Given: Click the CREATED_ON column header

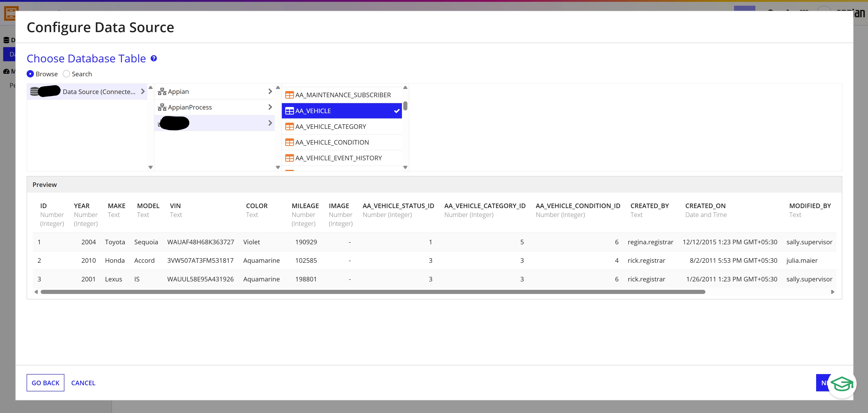Looking at the screenshot, I should click(705, 206).
